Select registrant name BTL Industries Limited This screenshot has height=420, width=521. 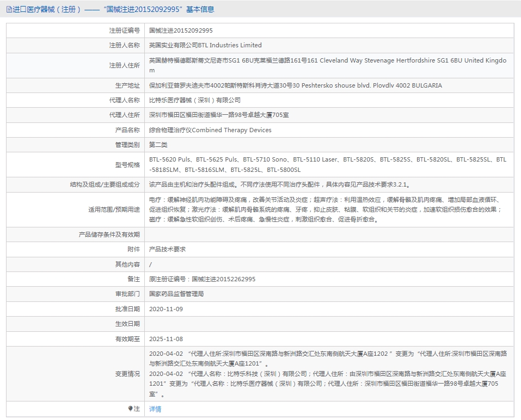[x=205, y=46]
